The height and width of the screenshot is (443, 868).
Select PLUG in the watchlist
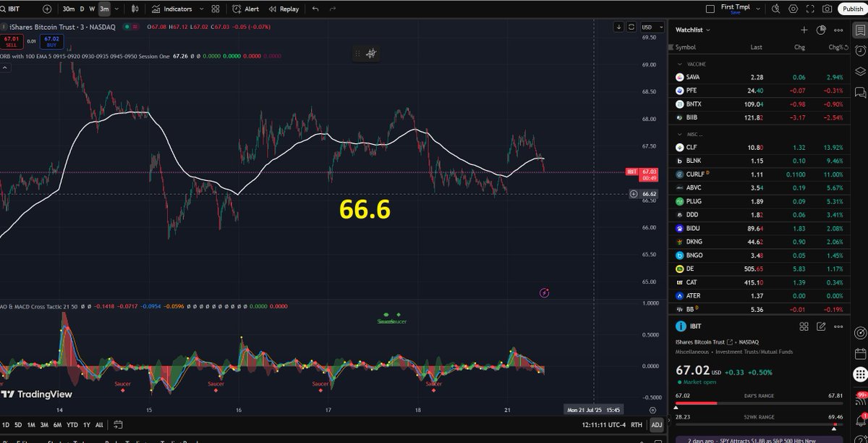[x=758, y=201]
